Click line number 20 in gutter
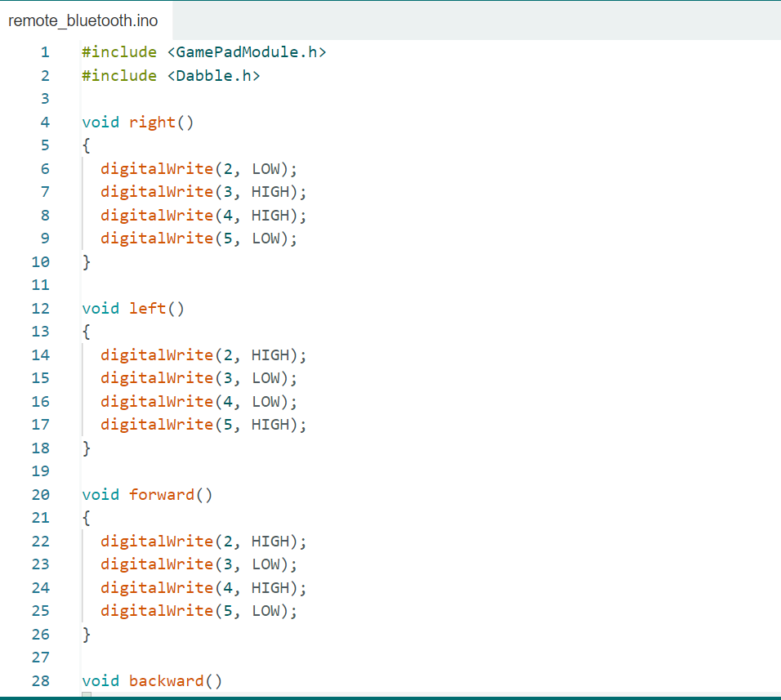The image size is (781, 700). [40, 494]
